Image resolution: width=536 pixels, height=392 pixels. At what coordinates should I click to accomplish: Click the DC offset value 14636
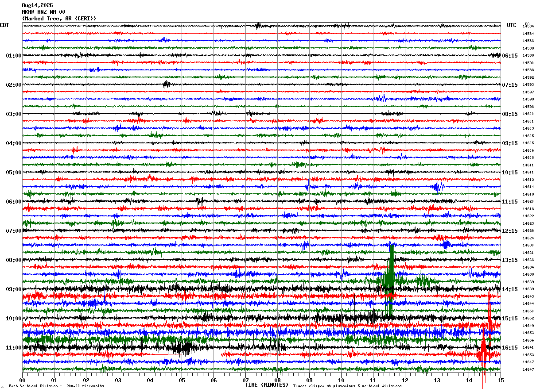528,260
